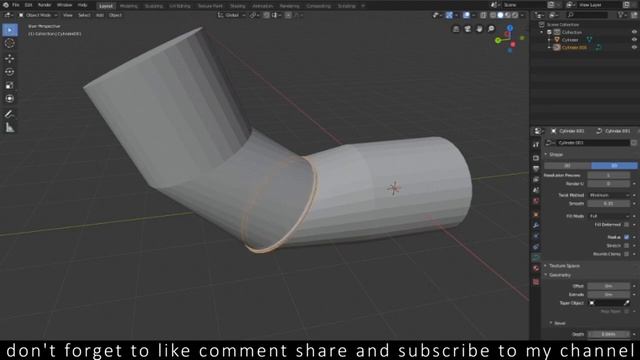The image size is (640, 360).
Task: Hide the Cylinder object with its eye icon
Action: point(634,40)
